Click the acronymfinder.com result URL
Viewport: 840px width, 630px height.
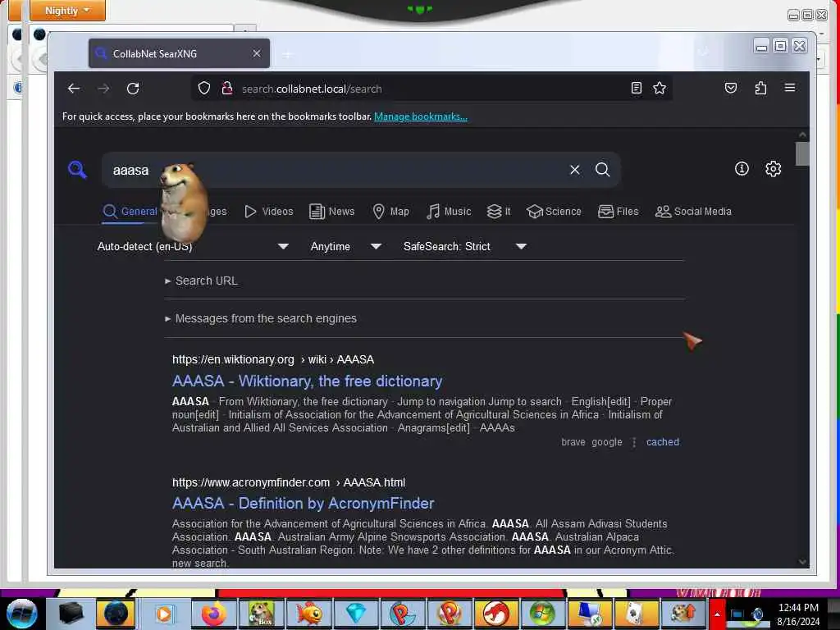click(289, 482)
